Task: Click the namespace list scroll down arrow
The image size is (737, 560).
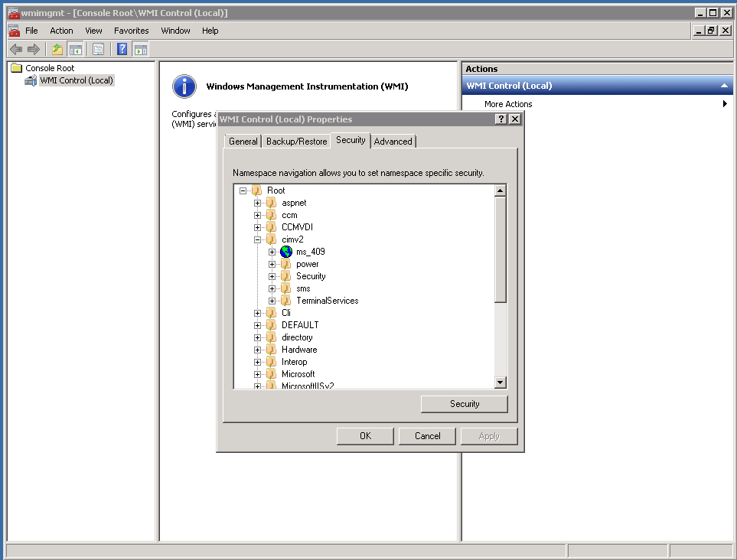Action: coord(500,383)
